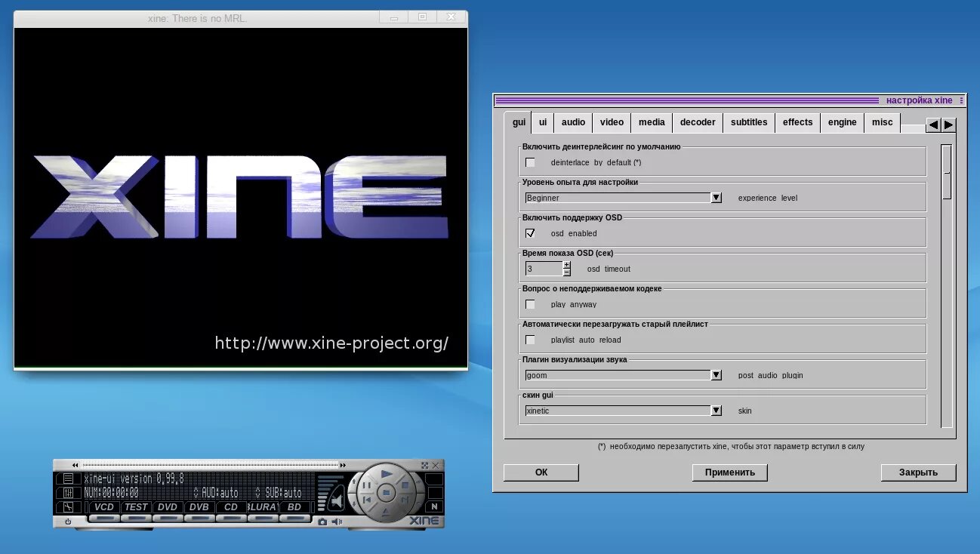The image size is (980, 554).
Task: Click the Закрыть button
Action: tap(918, 472)
